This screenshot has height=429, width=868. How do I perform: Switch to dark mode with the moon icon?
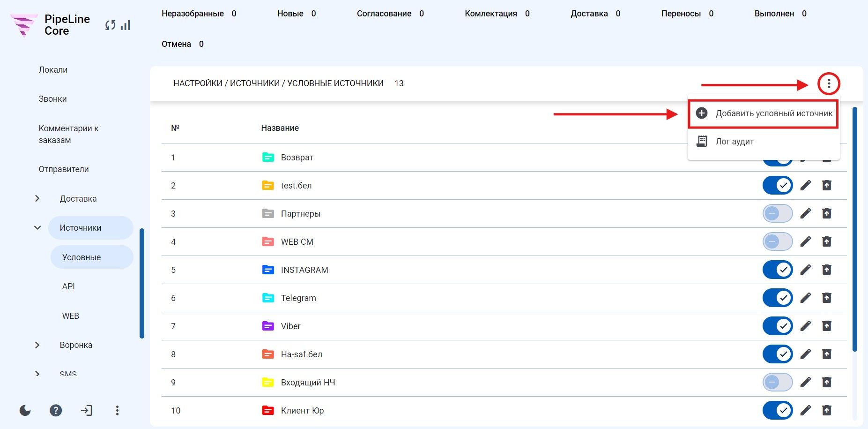click(x=25, y=411)
